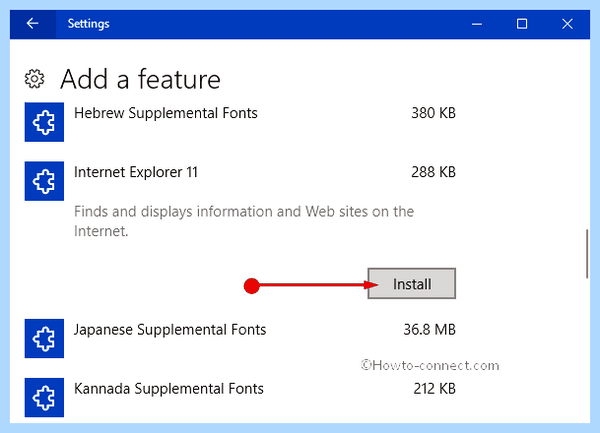
Task: Click the 212 KB size value
Action: tap(435, 389)
